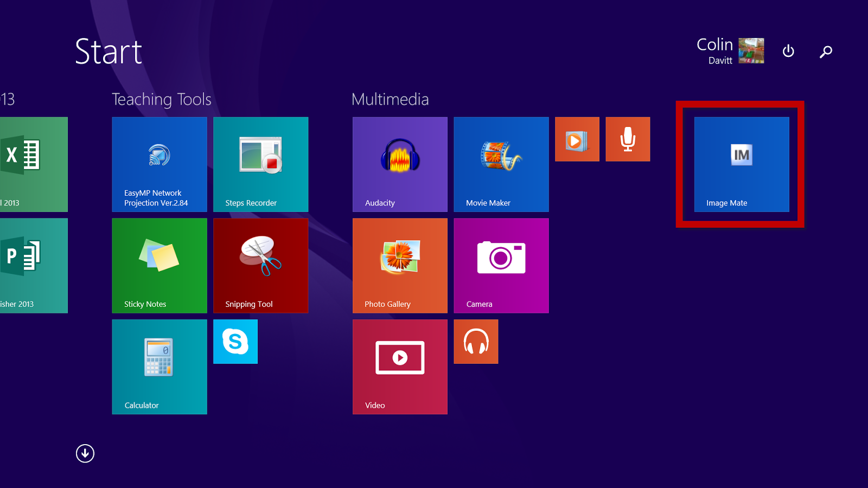Open the Calculator app tile
868x488 pixels.
pyautogui.click(x=159, y=367)
